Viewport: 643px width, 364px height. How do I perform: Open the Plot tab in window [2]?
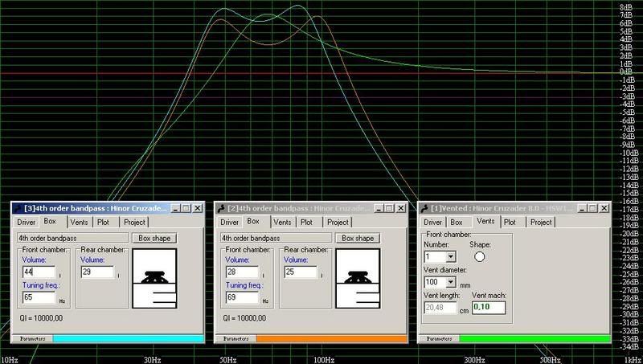click(x=308, y=222)
